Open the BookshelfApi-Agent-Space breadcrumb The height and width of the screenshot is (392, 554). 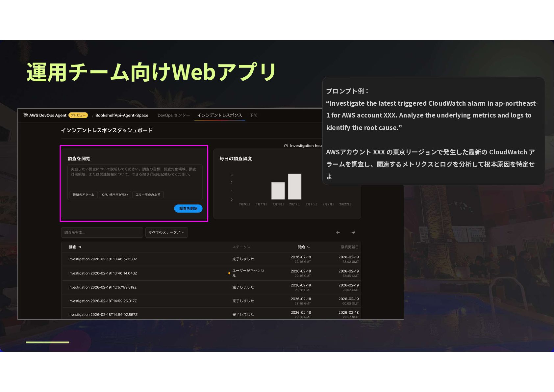[122, 116]
